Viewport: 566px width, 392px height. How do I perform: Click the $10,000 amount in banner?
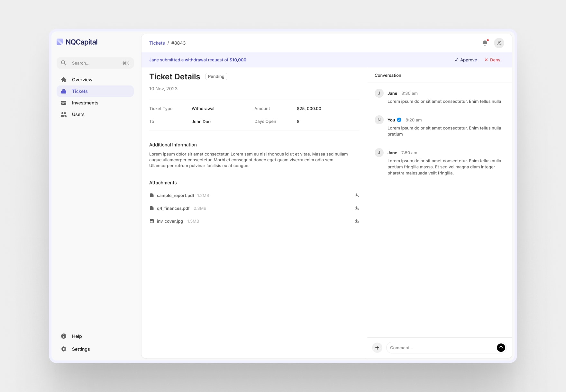tap(238, 60)
